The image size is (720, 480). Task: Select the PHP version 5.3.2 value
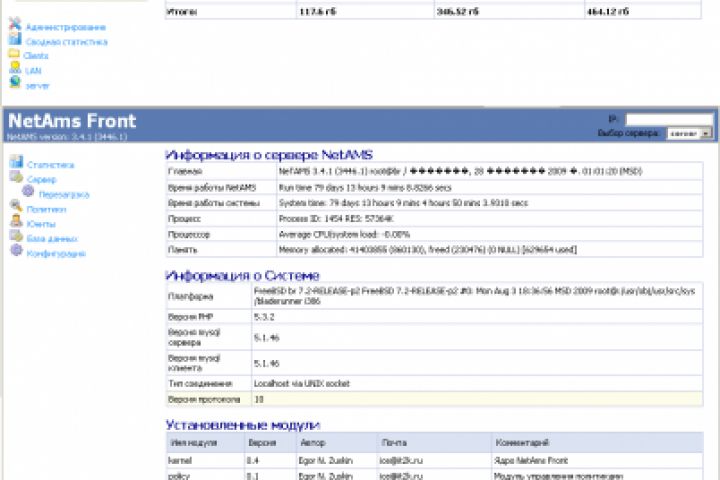tap(264, 317)
